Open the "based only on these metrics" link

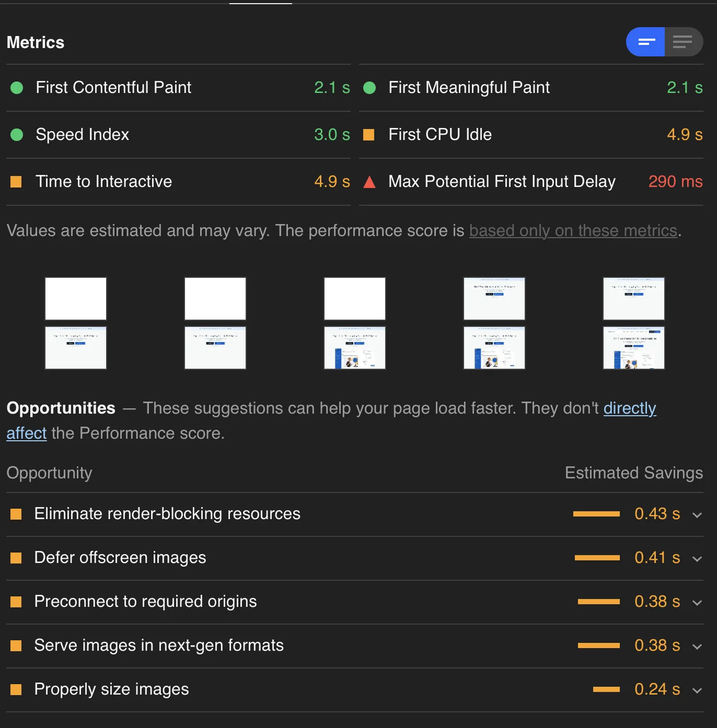click(573, 231)
